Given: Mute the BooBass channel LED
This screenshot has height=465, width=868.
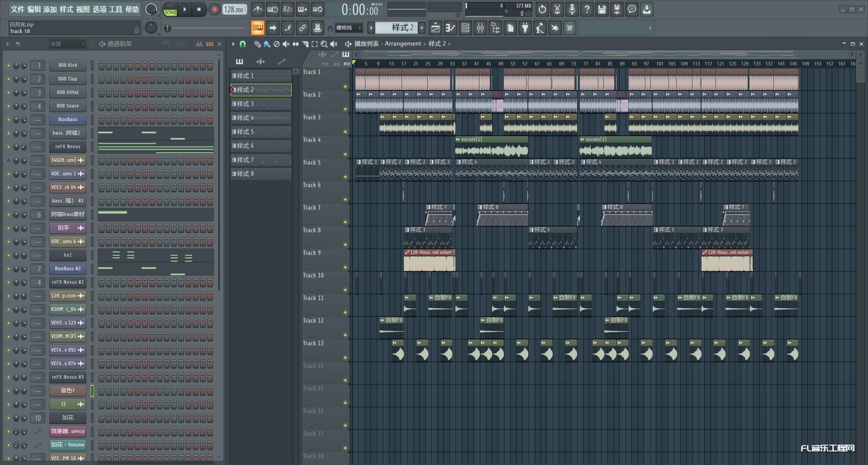Looking at the screenshot, I should 8,120.
